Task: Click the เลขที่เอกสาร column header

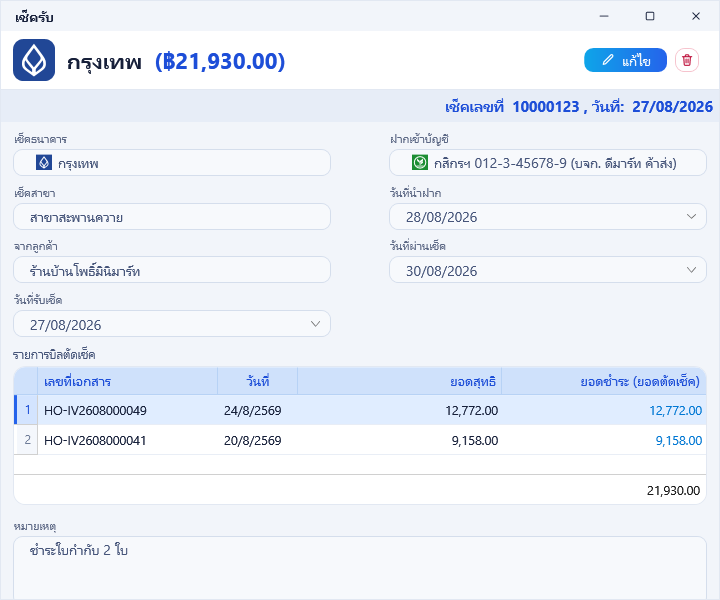Action: coord(127,381)
